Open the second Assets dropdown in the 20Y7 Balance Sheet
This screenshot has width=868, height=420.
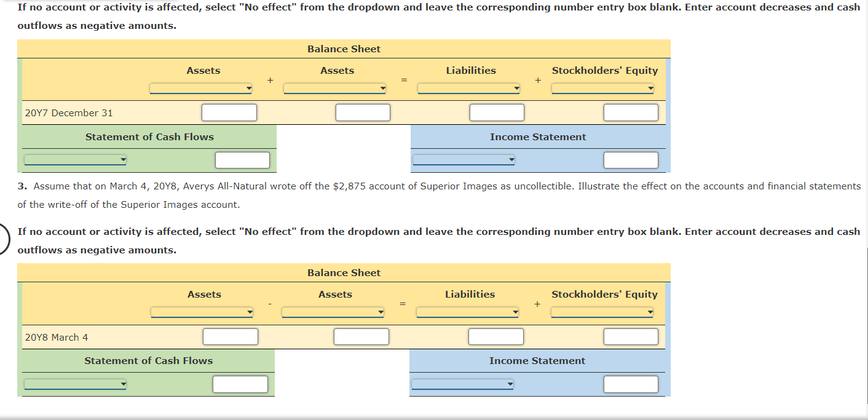[x=334, y=88]
